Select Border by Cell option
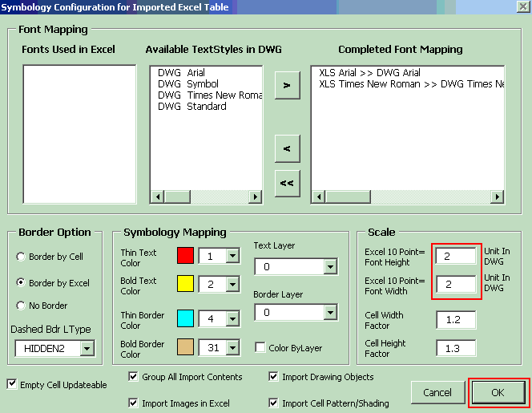Screen dimensions: 532x413 coord(21,257)
